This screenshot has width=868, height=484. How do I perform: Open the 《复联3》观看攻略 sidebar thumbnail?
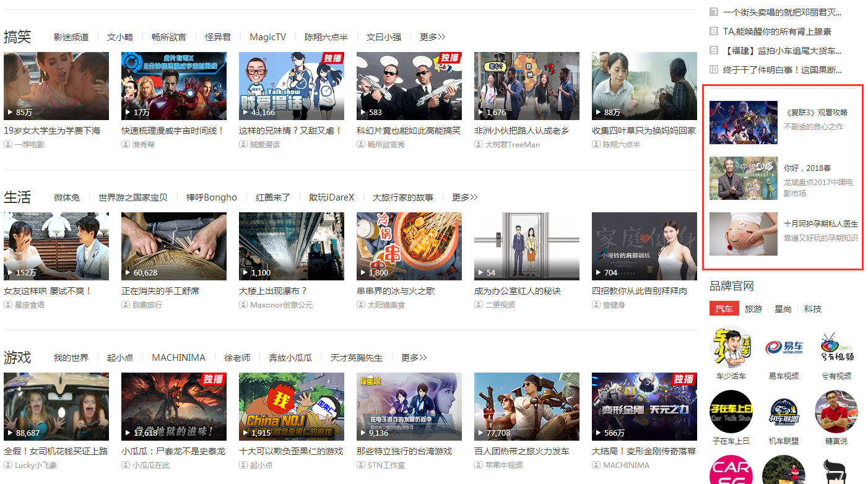click(743, 123)
